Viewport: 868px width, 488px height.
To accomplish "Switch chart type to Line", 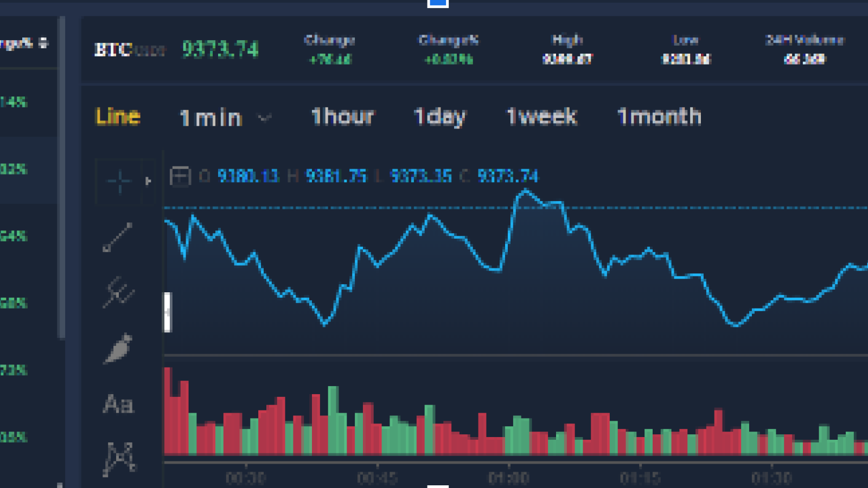I will click(118, 117).
